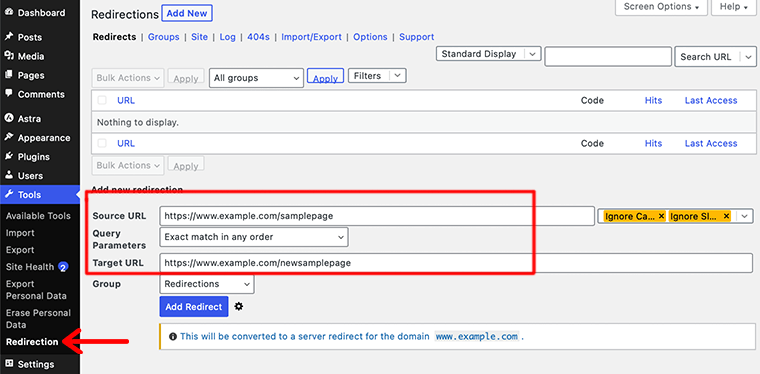This screenshot has width=760, height=374.
Task: Click the Dashboard gauge icon
Action: point(9,12)
